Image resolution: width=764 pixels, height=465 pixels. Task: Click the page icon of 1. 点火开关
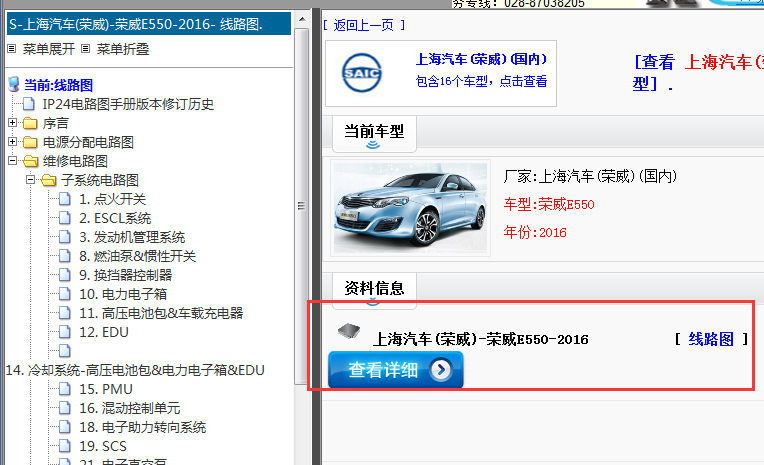[x=65, y=199]
